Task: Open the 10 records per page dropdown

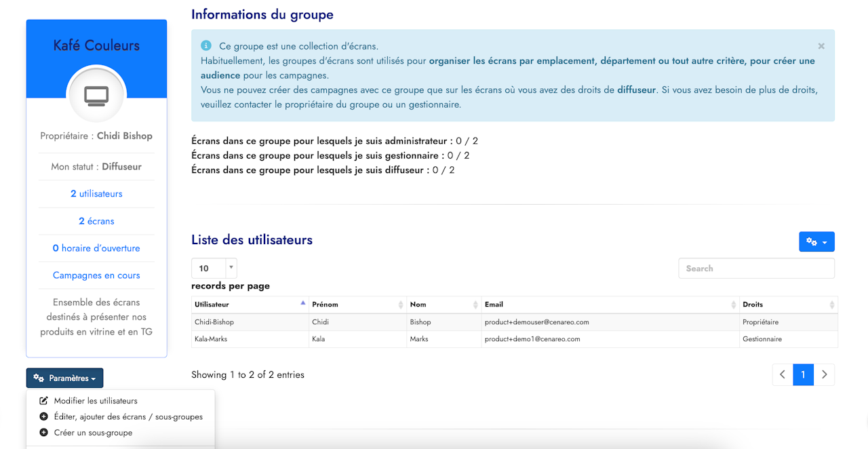Action: pos(214,268)
